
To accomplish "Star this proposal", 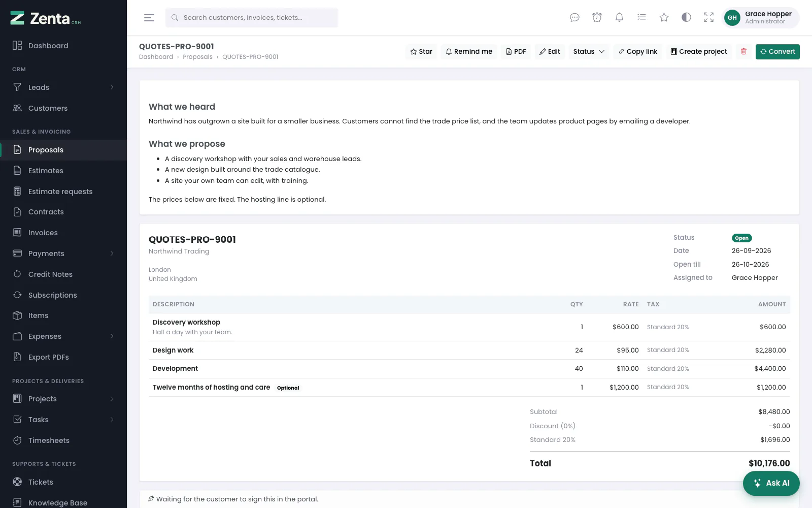I will click(x=421, y=51).
